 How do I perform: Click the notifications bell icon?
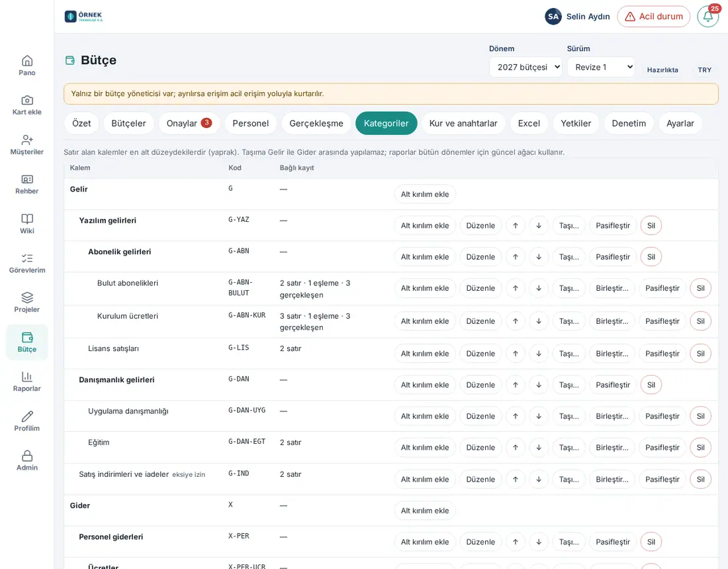click(708, 17)
